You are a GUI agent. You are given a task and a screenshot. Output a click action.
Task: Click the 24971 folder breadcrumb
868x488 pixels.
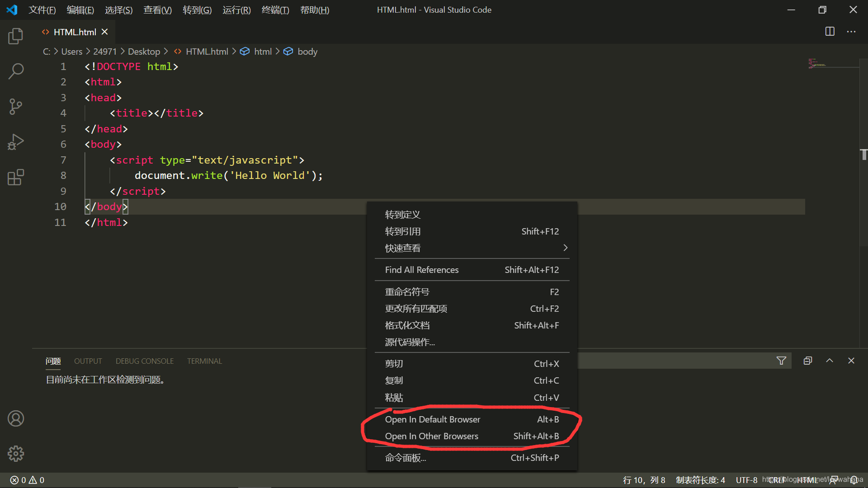point(105,52)
